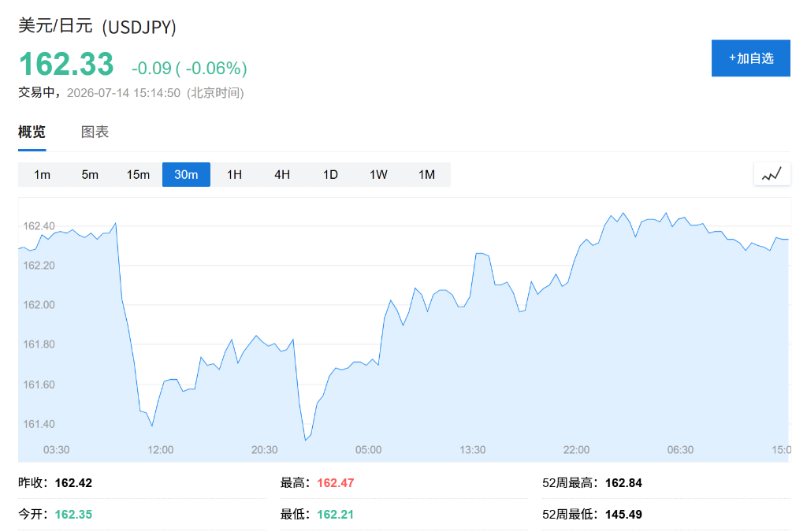Screen dimensions: 807x532
Task: Click the USDJPY title text
Action: point(139,27)
